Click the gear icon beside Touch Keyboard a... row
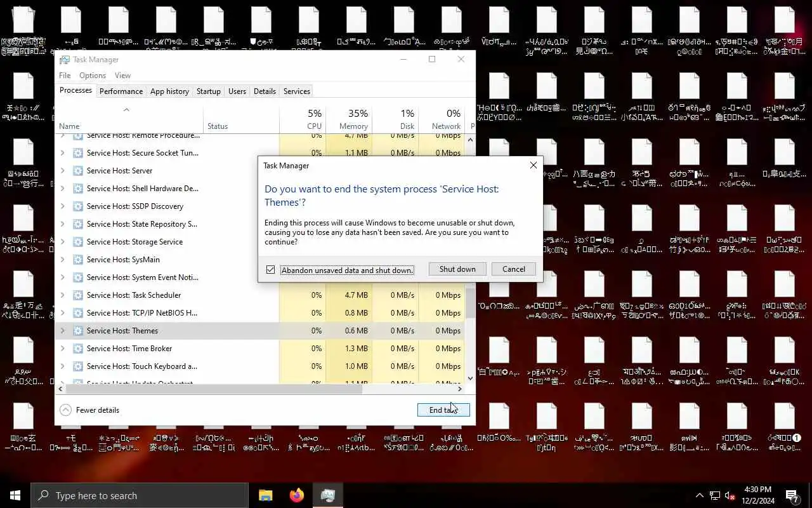Image resolution: width=812 pixels, height=508 pixels. (x=78, y=366)
